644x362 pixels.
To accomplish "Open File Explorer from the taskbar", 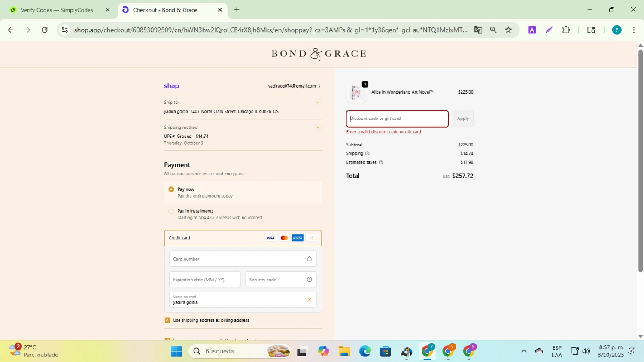I will point(344,352).
